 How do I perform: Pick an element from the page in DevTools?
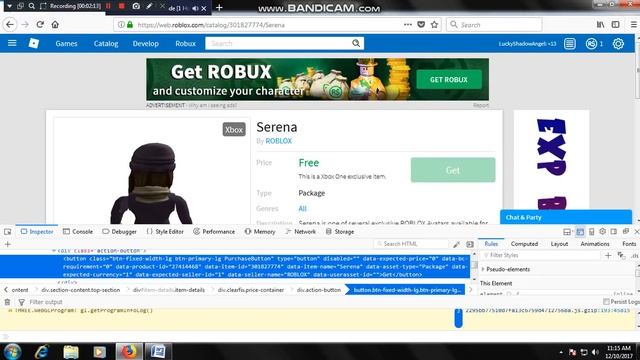pyautogui.click(x=7, y=231)
